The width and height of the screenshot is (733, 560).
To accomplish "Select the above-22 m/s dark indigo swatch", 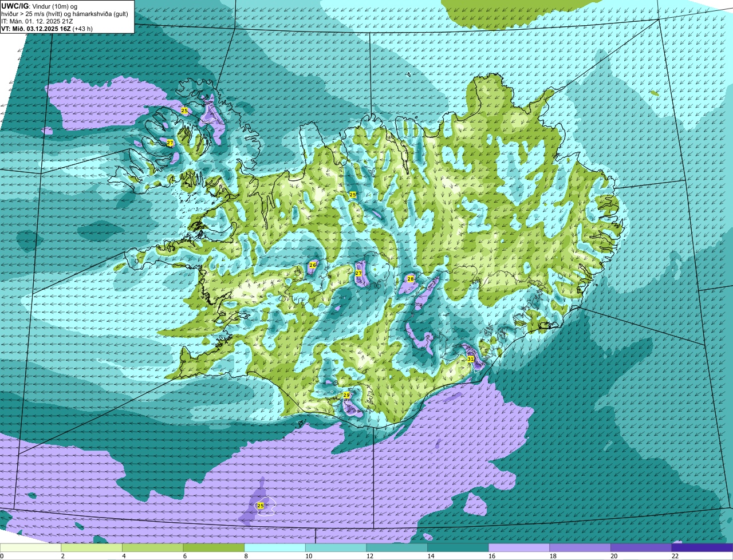I will tap(702, 547).
